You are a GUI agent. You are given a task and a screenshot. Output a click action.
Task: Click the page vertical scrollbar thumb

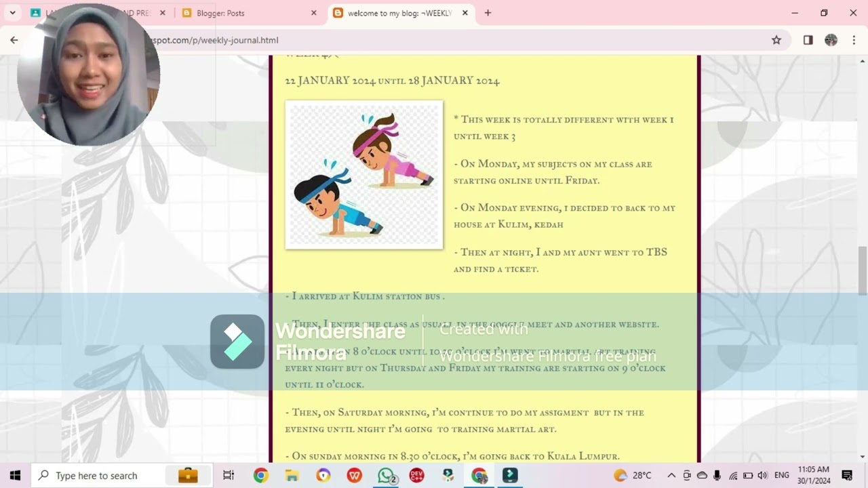tap(863, 271)
